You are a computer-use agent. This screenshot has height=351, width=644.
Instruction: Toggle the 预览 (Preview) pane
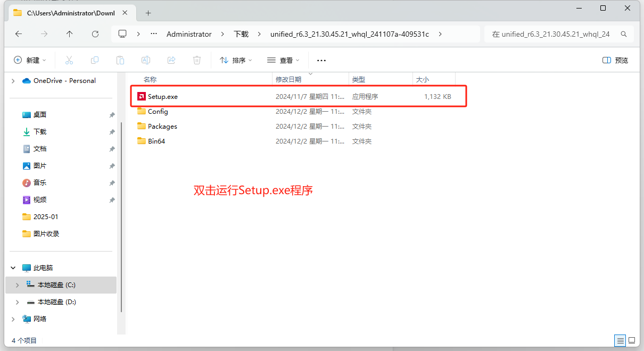click(x=615, y=60)
